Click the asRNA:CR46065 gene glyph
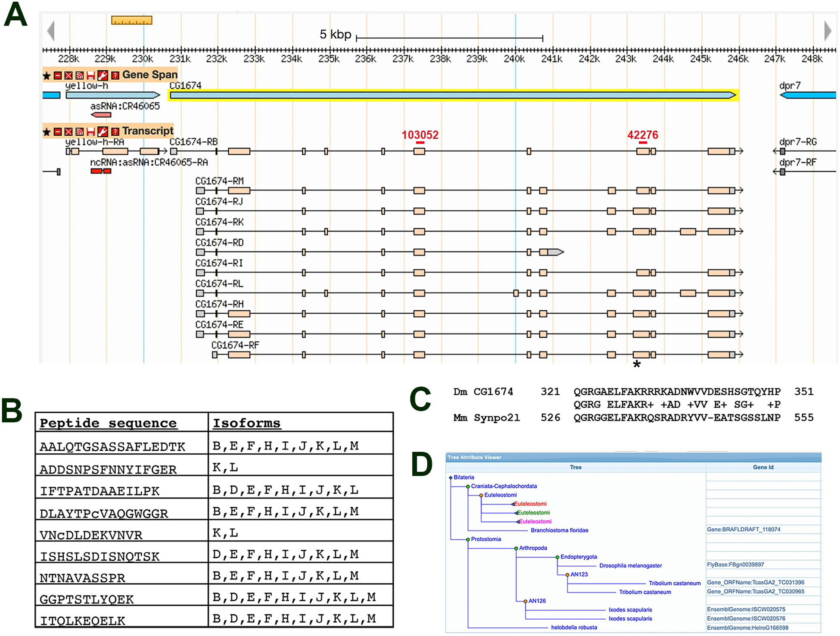 101,115
